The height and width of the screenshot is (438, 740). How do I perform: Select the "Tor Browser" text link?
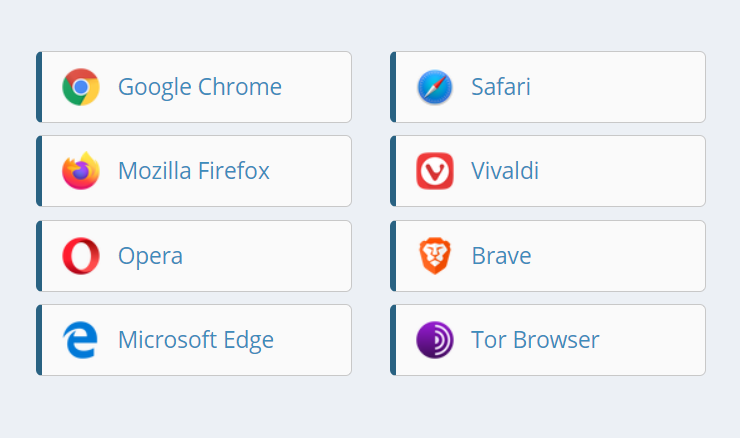pos(535,340)
